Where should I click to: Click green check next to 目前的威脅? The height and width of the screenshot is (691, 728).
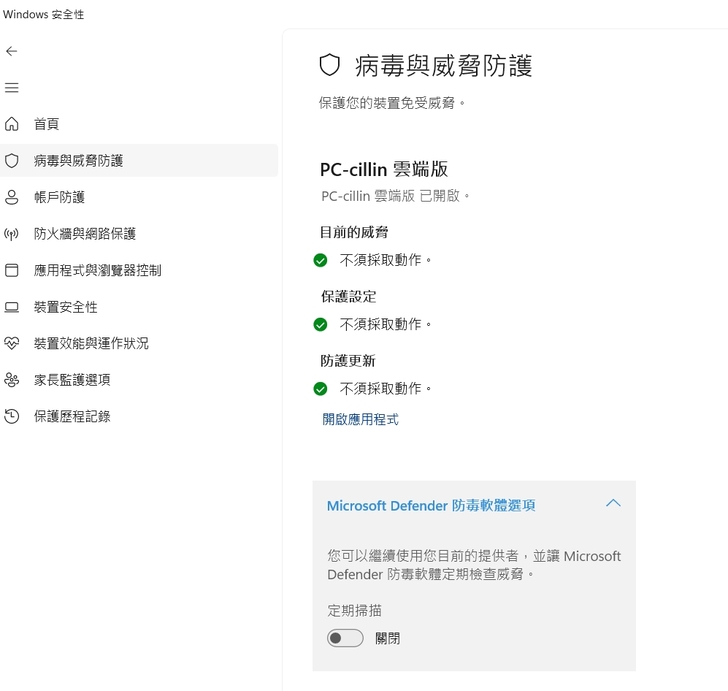[320, 260]
